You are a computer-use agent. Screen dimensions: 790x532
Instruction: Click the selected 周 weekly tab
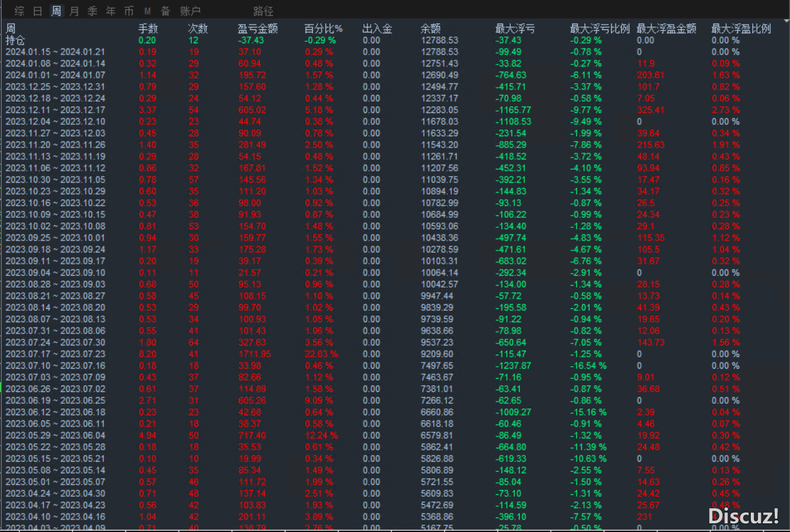[56, 11]
